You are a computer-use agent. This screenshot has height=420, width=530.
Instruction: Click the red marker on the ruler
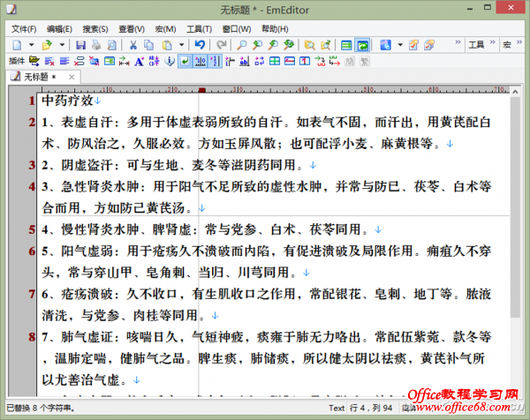click(x=202, y=90)
